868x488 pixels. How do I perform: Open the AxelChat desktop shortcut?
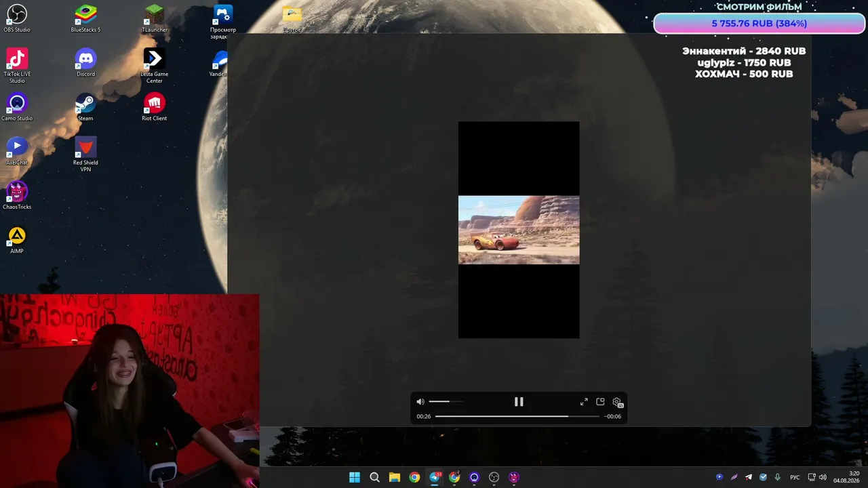point(17,151)
